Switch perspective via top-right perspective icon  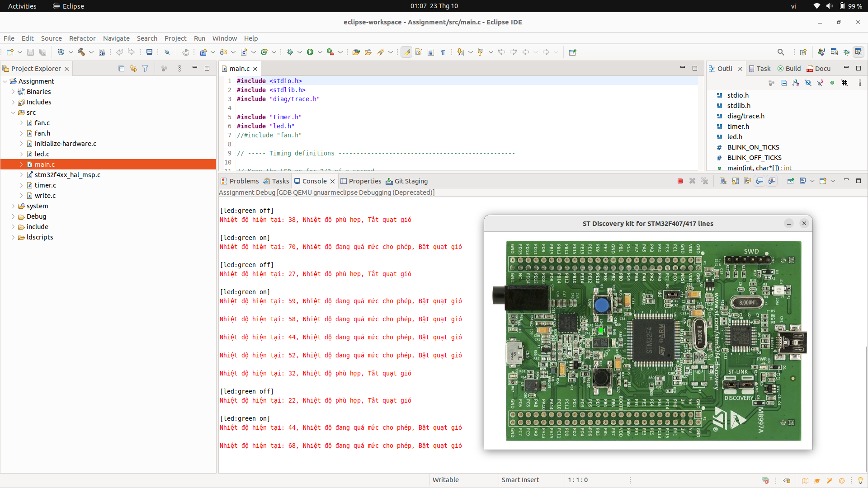click(803, 52)
